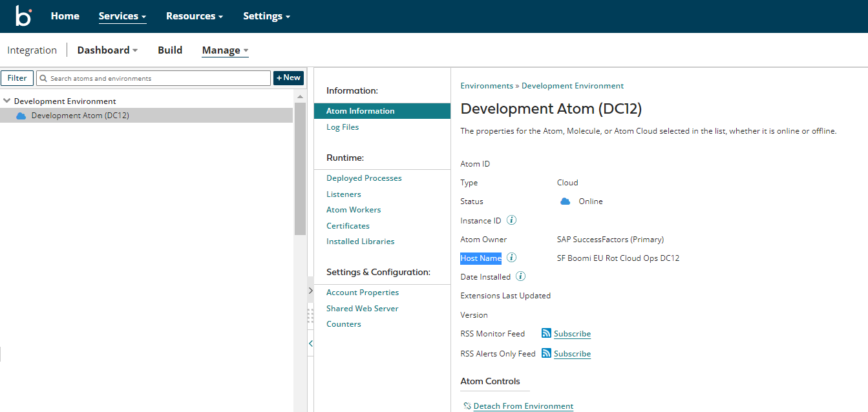Viewport: 868px width, 412px height.
Task: Click the info icon next to Instance ID
Action: tap(511, 220)
